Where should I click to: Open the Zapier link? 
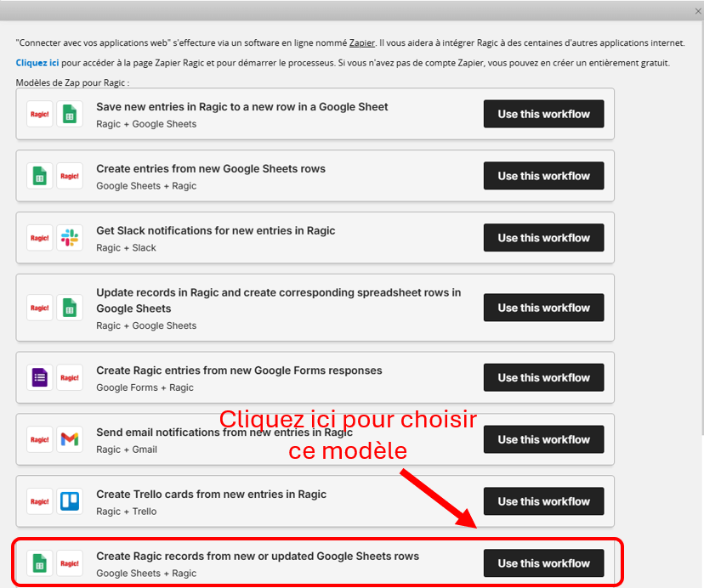click(362, 43)
